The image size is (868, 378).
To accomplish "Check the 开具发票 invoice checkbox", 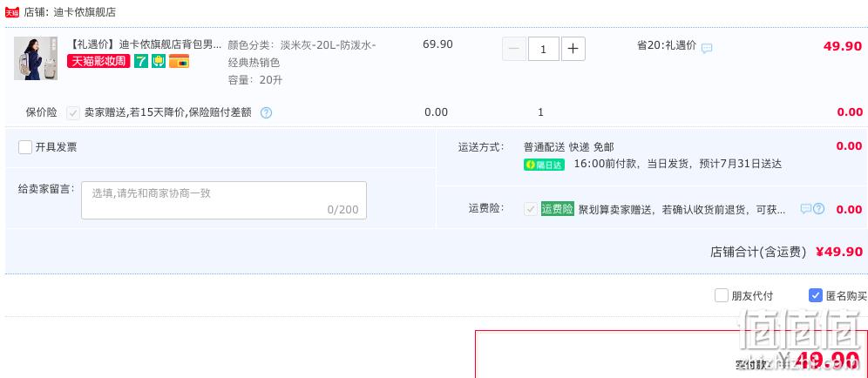I will point(25,147).
